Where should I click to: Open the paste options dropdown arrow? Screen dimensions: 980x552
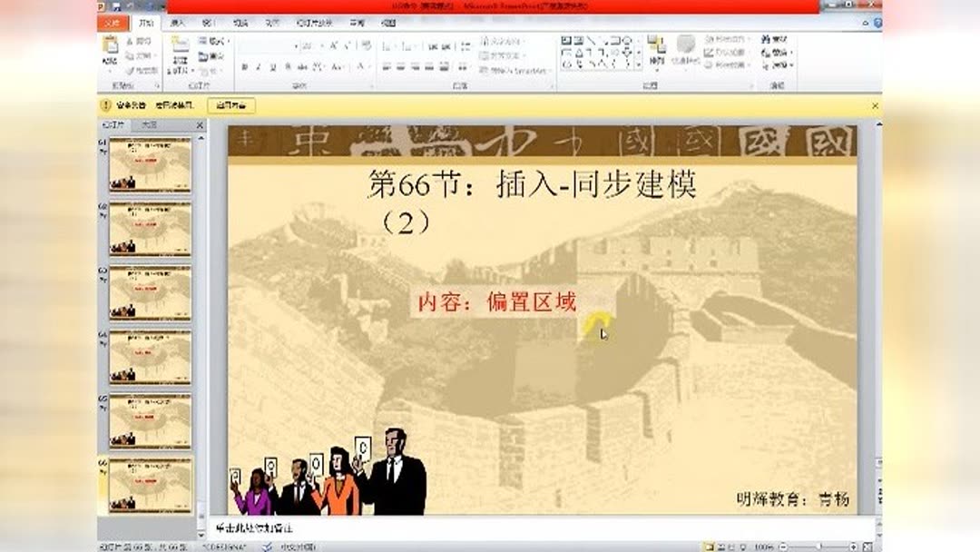click(110, 69)
